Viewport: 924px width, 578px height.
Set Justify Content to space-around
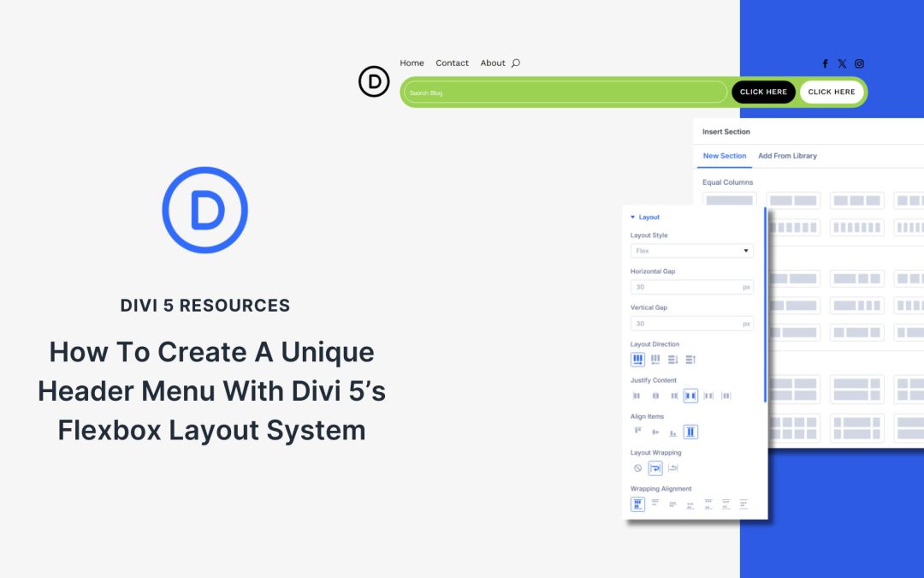708,396
